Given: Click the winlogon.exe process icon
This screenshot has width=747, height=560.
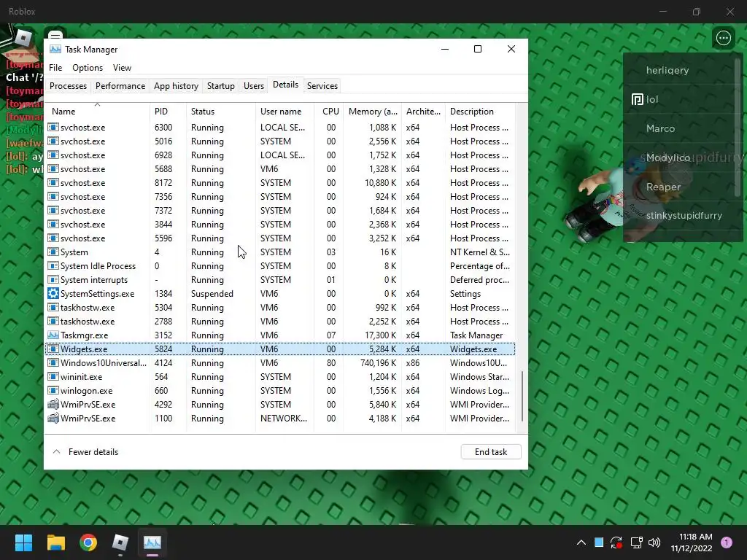Looking at the screenshot, I should point(53,391).
